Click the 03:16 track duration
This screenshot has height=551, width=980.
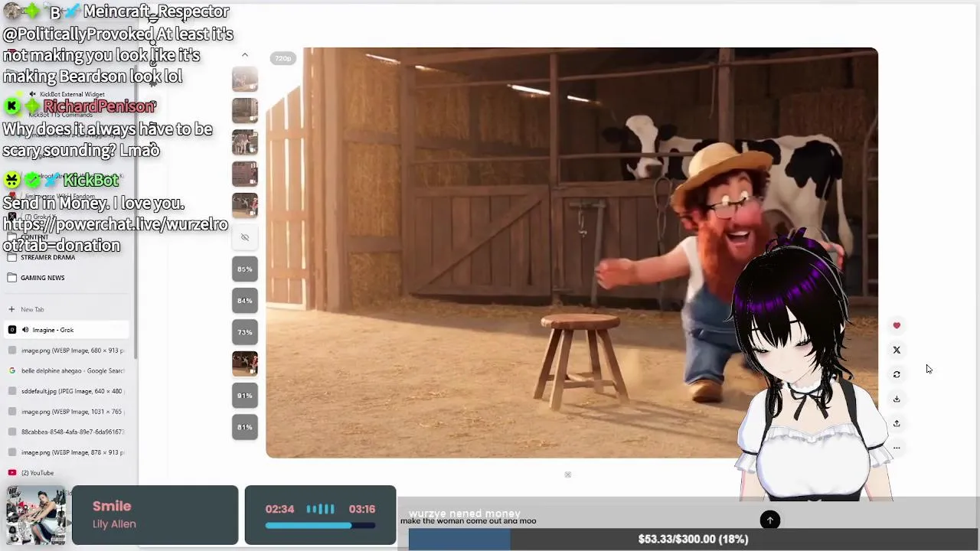pos(362,509)
